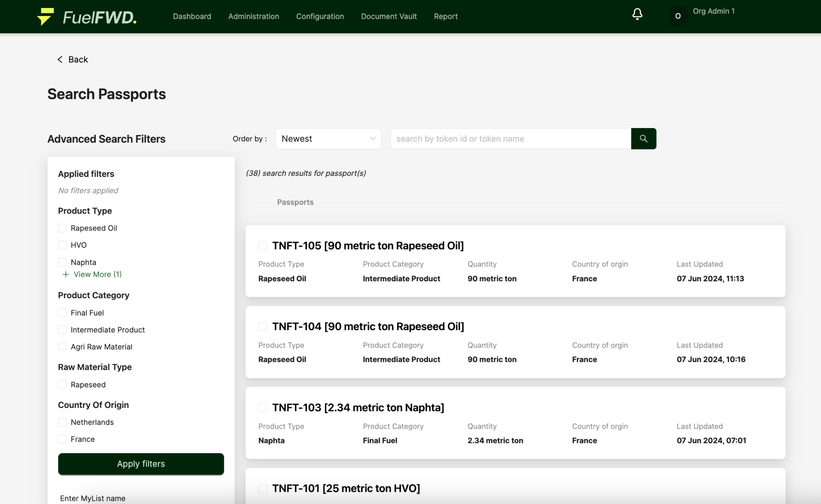Viewport: 821px width, 504px height.
Task: Select the TNFT-105 passport checkbox
Action: [x=262, y=246]
